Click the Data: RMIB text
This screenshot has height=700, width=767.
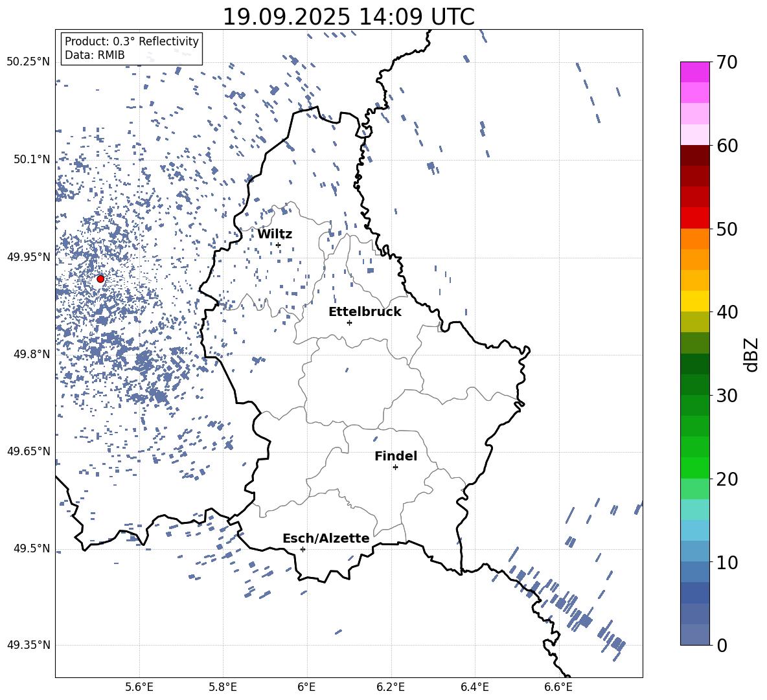[95, 55]
